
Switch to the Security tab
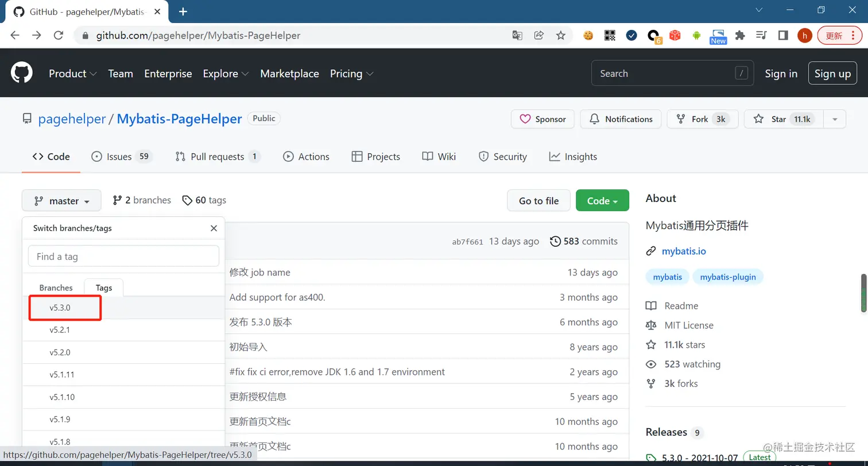[502, 157]
